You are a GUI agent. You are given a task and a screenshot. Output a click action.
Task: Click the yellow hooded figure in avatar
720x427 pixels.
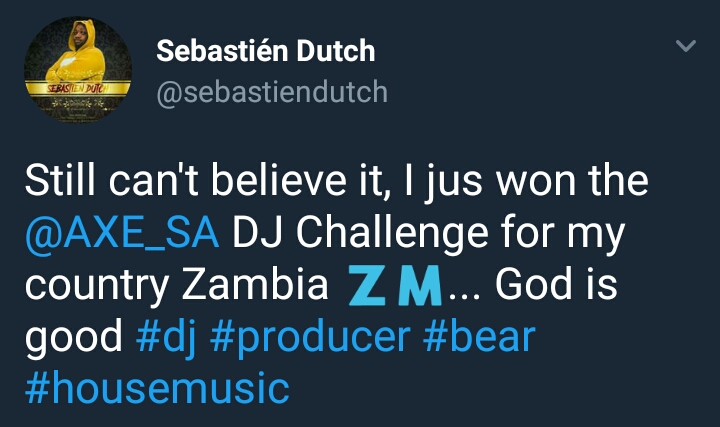click(78, 53)
